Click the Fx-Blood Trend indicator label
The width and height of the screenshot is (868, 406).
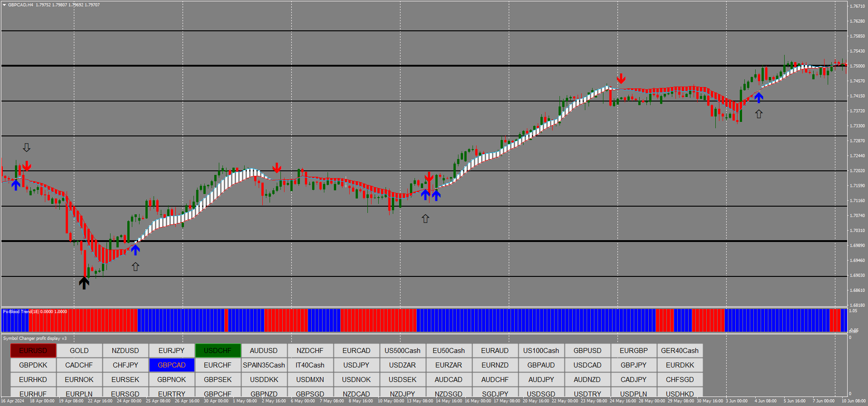[x=35, y=312]
